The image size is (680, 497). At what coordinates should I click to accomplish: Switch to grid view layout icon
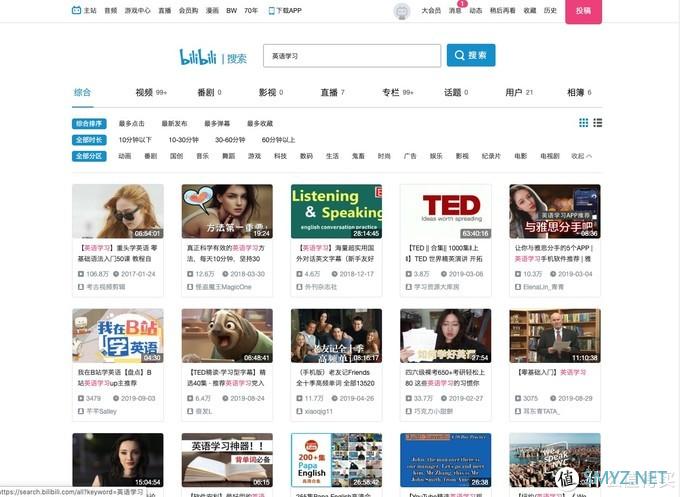pyautogui.click(x=584, y=123)
